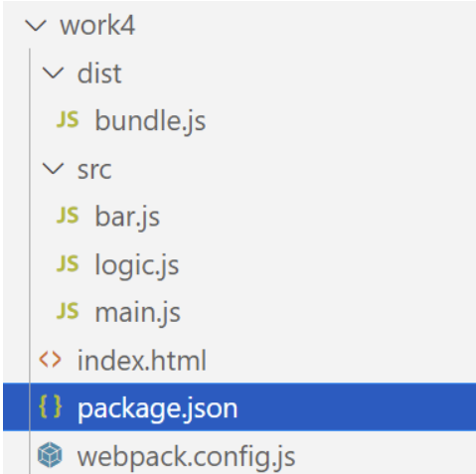The height and width of the screenshot is (474, 476).
Task: Click the JS icon beside bundle.js
Action: pyautogui.click(x=68, y=119)
